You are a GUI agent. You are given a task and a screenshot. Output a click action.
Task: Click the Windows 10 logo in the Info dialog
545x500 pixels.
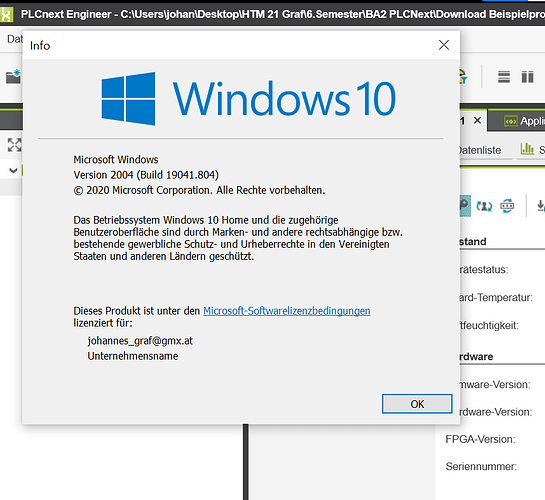click(x=248, y=99)
